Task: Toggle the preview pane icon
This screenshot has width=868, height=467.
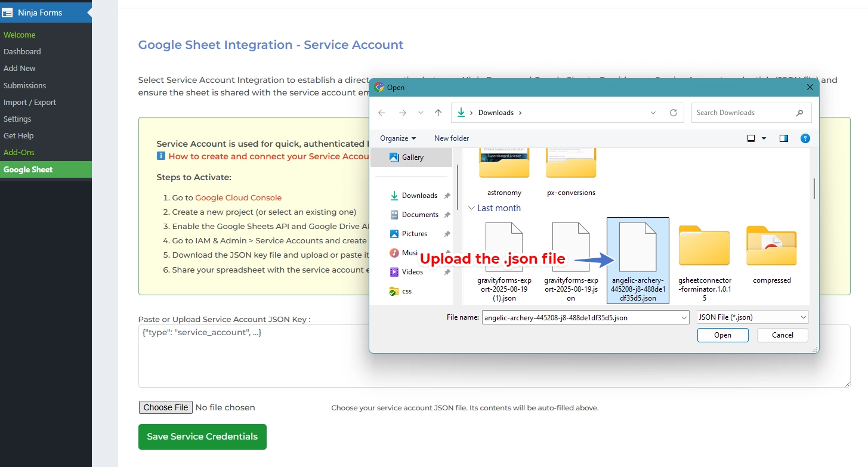Action: 783,138
